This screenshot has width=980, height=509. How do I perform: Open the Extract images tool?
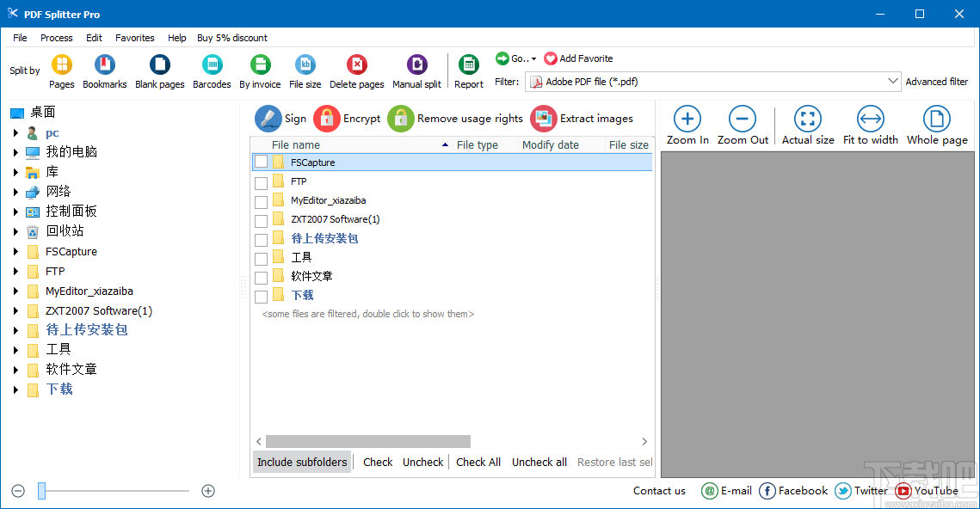(544, 118)
